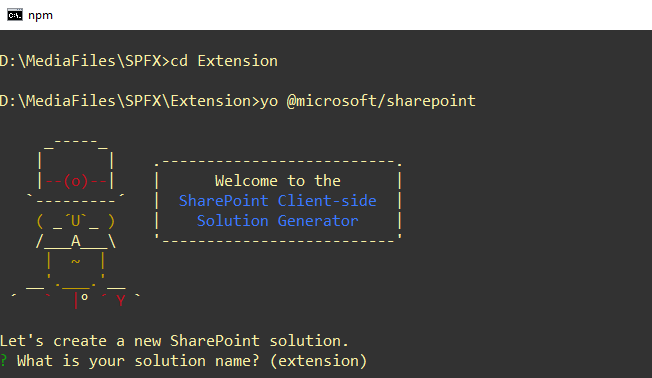Image resolution: width=652 pixels, height=378 pixels.
Task: Click the red Y at Yeoman's base
Action: 121,301
